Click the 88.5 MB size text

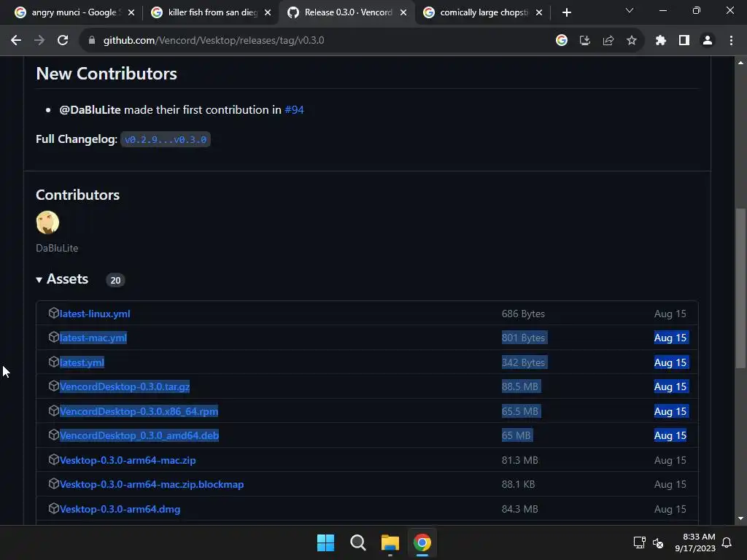point(520,386)
